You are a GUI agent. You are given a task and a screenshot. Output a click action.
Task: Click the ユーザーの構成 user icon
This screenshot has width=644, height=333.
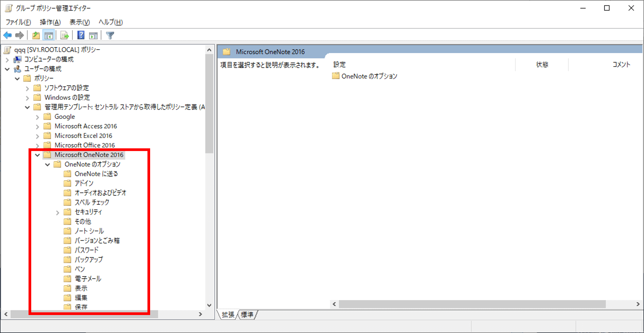tap(17, 69)
